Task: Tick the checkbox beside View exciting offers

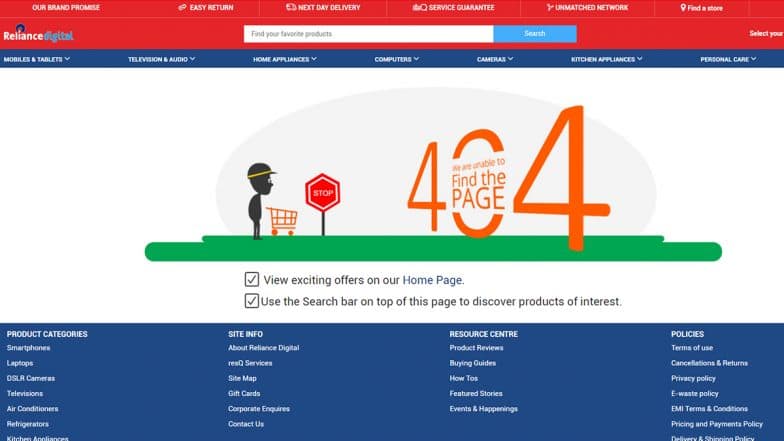Action: click(x=252, y=279)
